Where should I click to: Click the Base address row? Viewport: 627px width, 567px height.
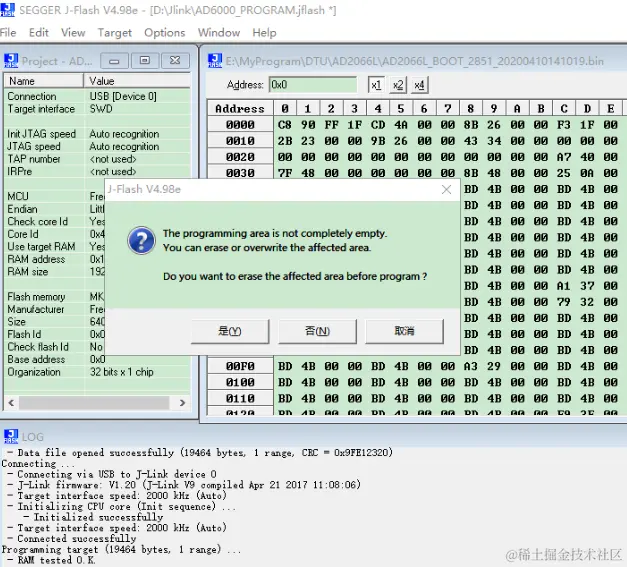(x=97, y=359)
